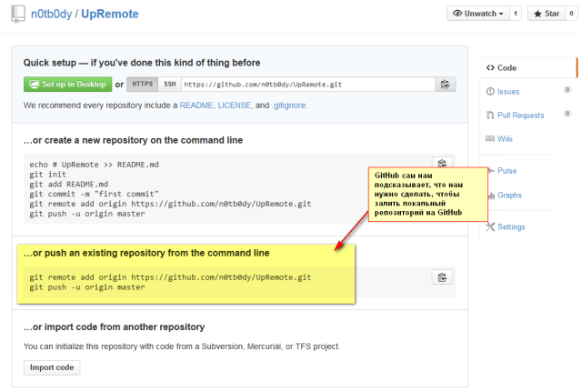This screenshot has height=392, width=582.
Task: Open the .gitignore link
Action: point(289,106)
